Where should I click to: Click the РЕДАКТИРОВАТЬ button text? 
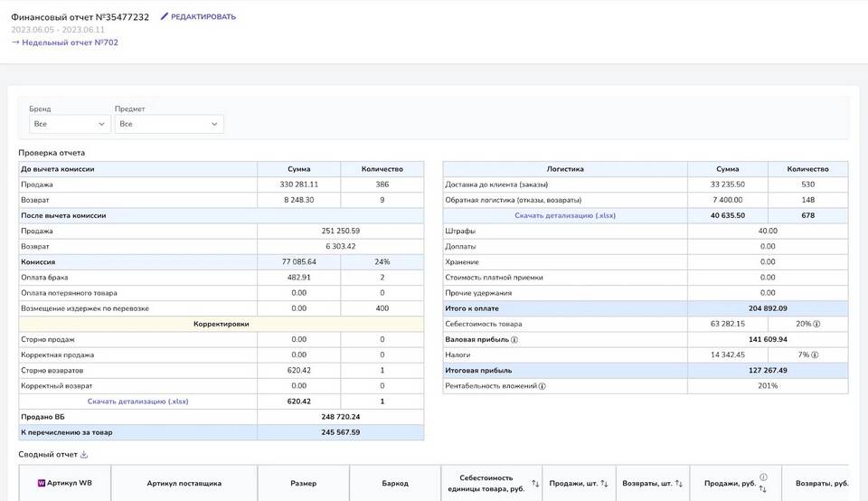click(x=204, y=16)
